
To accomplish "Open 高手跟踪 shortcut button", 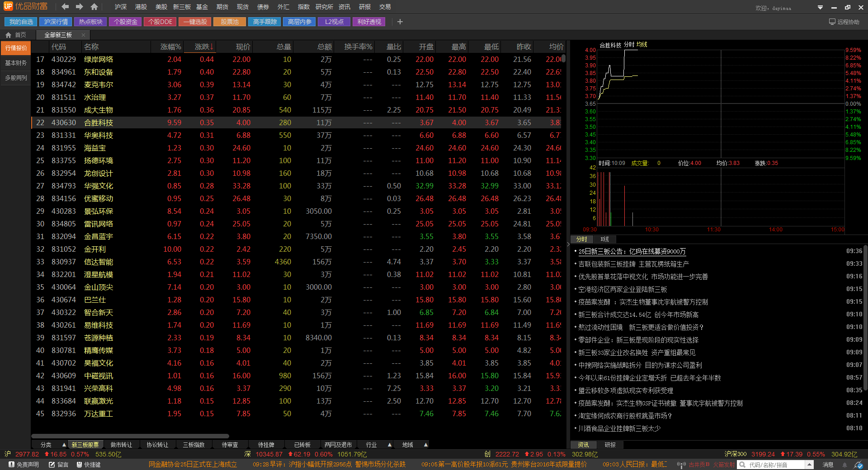I will 265,22.
